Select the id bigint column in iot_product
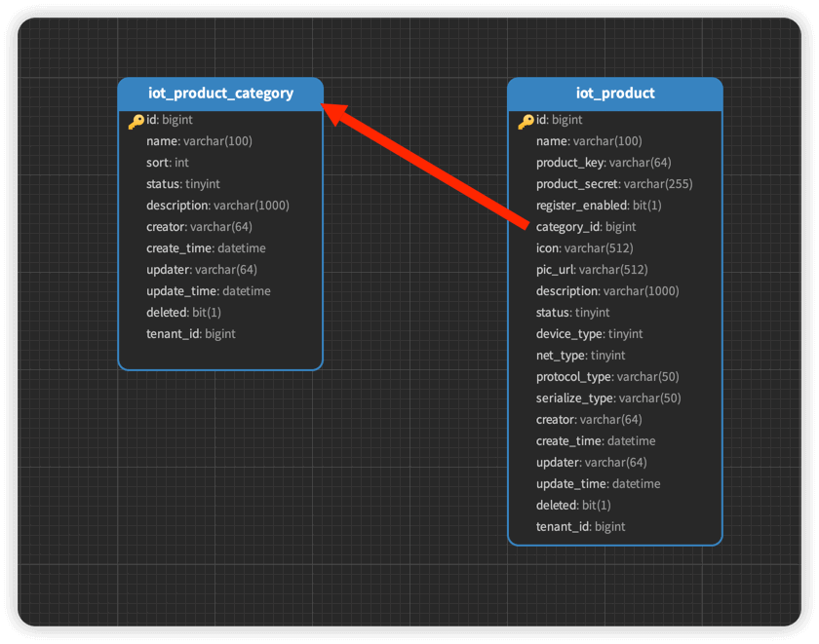The height and width of the screenshot is (644, 819). [560, 120]
